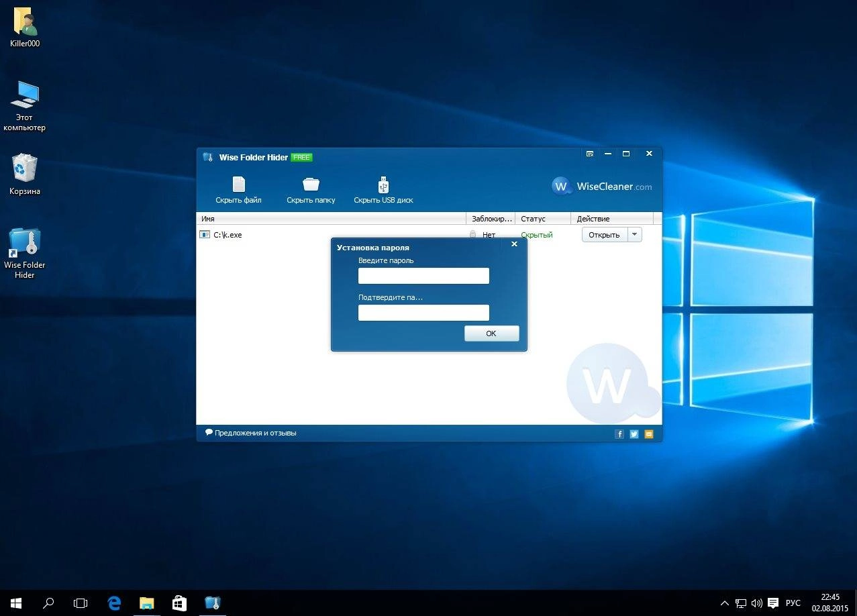Open volume speaker tray icon
This screenshot has height=616, width=857.
tap(757, 603)
